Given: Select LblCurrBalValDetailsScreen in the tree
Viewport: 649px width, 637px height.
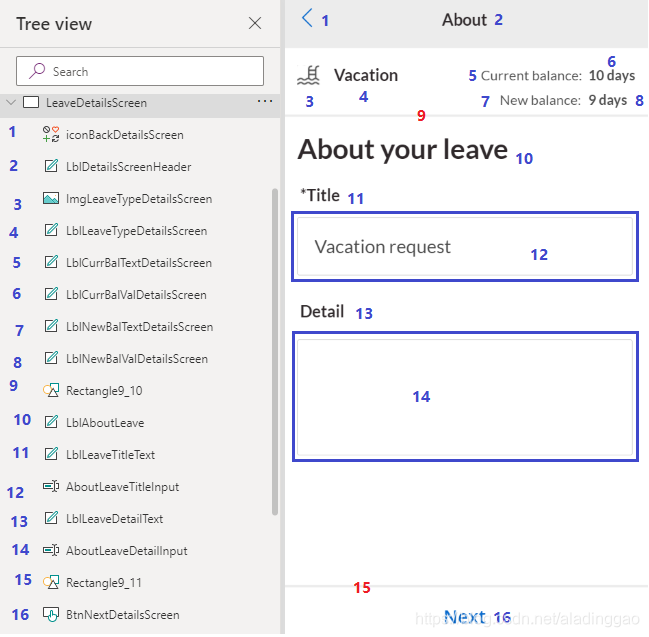Looking at the screenshot, I should [x=136, y=295].
